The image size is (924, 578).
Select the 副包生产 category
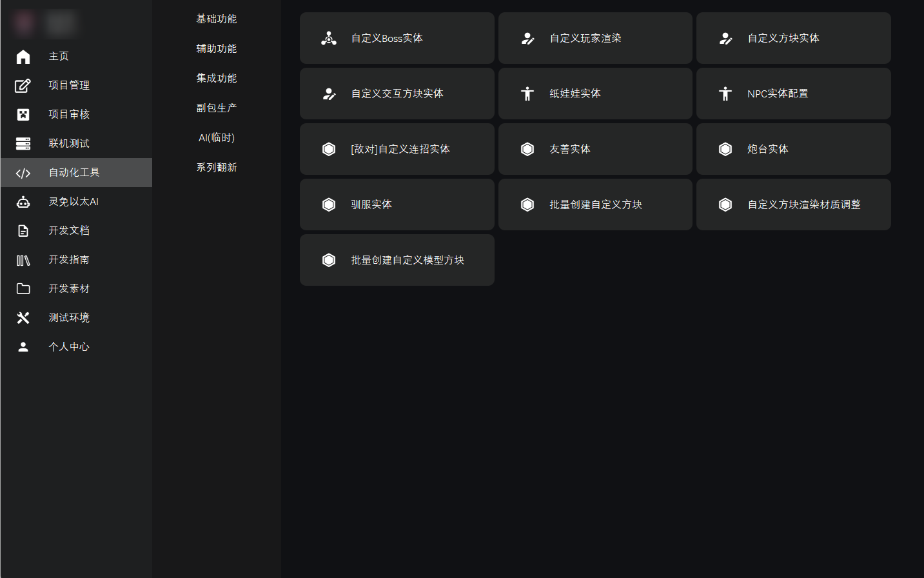tap(217, 108)
